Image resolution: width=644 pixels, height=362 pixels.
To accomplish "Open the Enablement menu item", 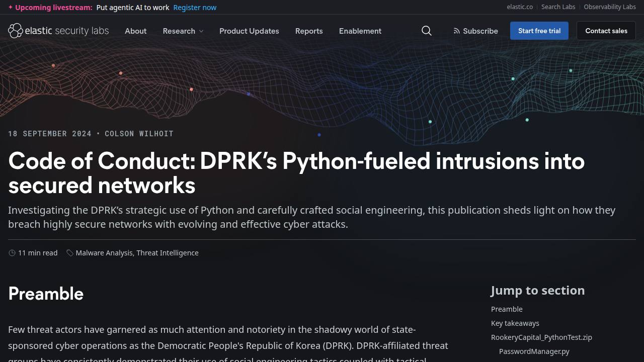I will coord(360,31).
